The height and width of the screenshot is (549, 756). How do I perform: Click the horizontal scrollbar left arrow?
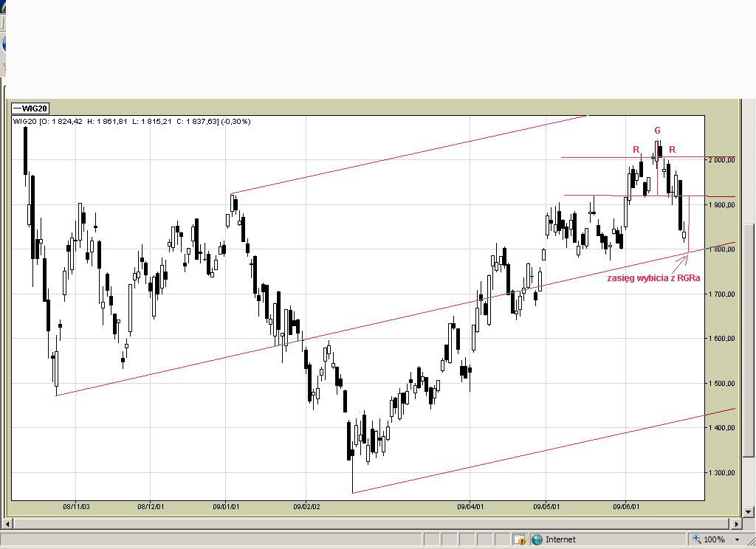point(7,523)
